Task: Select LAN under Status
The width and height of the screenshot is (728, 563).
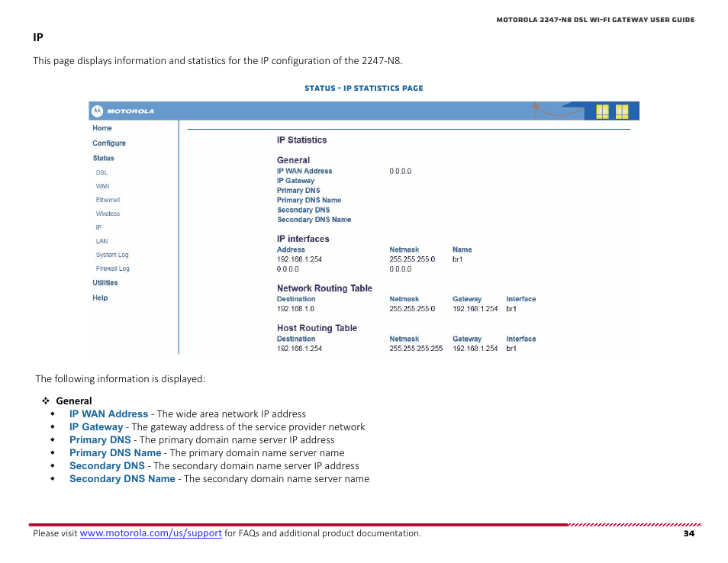Action: pyautogui.click(x=101, y=241)
